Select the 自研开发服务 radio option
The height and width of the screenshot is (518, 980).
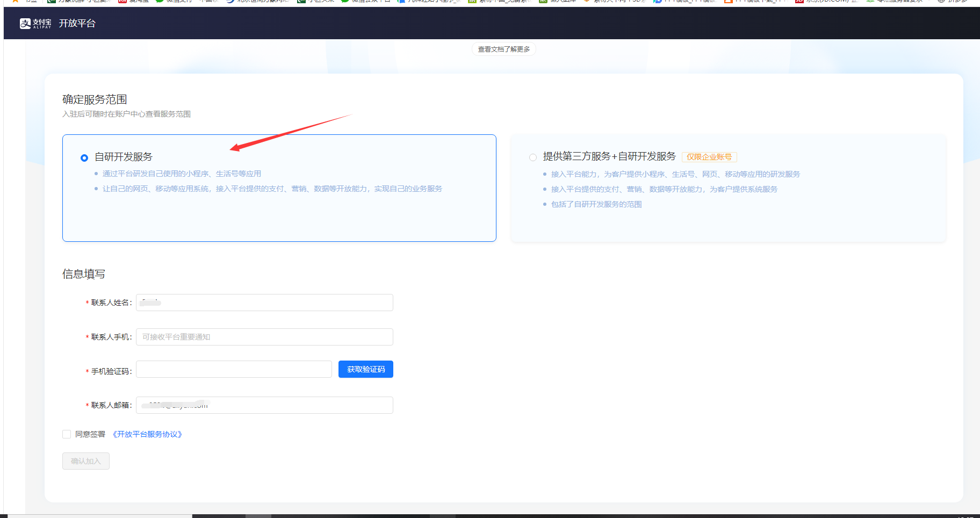pyautogui.click(x=84, y=157)
